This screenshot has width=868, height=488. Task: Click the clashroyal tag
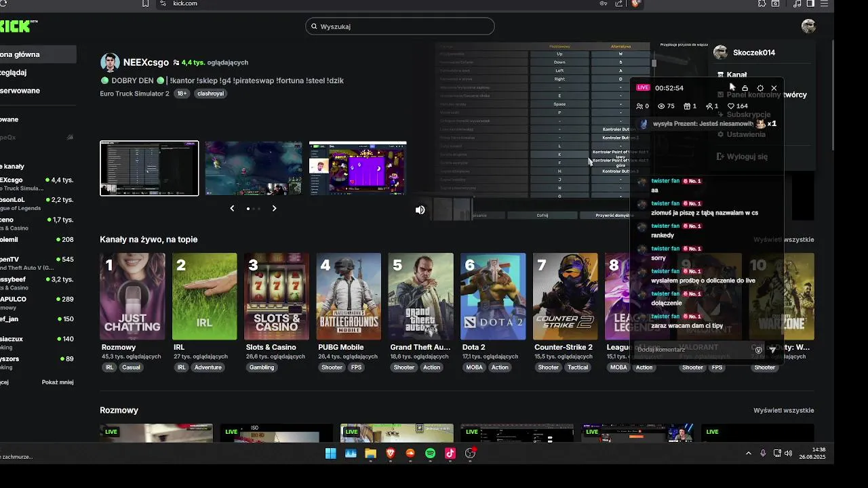coord(211,94)
